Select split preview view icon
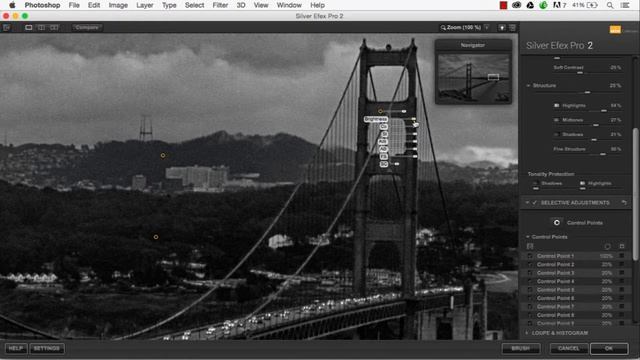640x360 pixels. (x=41, y=28)
